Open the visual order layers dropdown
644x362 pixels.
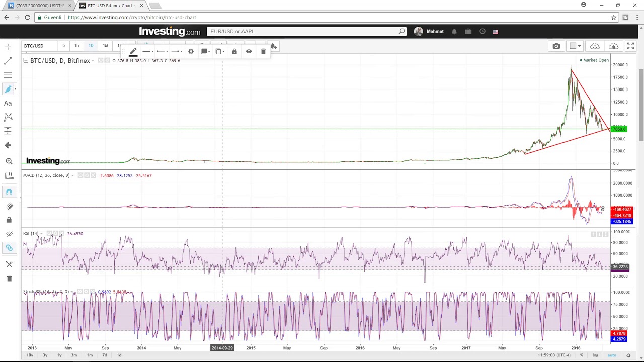coord(205,51)
